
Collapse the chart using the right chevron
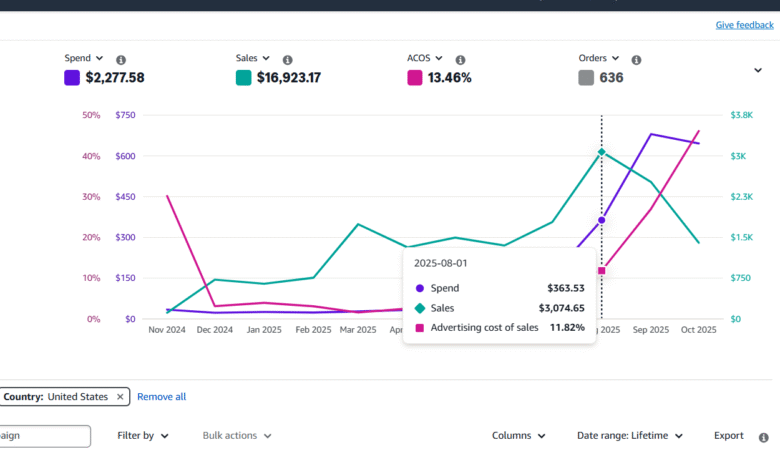pos(758,70)
